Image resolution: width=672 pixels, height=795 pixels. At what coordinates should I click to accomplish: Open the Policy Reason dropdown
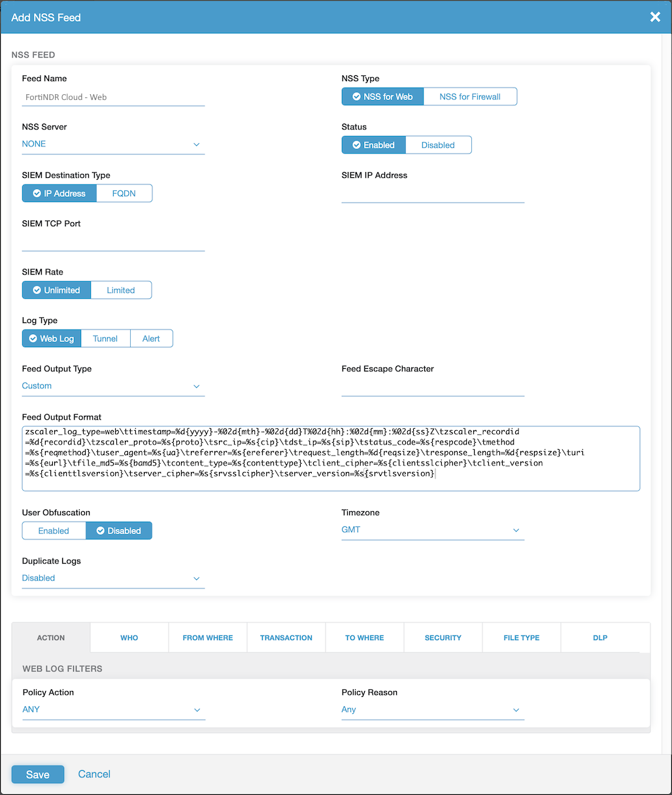(433, 709)
